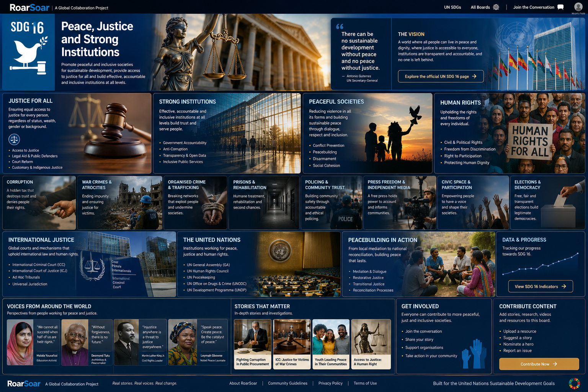588x392 pixels.
Task: Click Legal Aid & Public Defenders item
Action: coord(35,156)
